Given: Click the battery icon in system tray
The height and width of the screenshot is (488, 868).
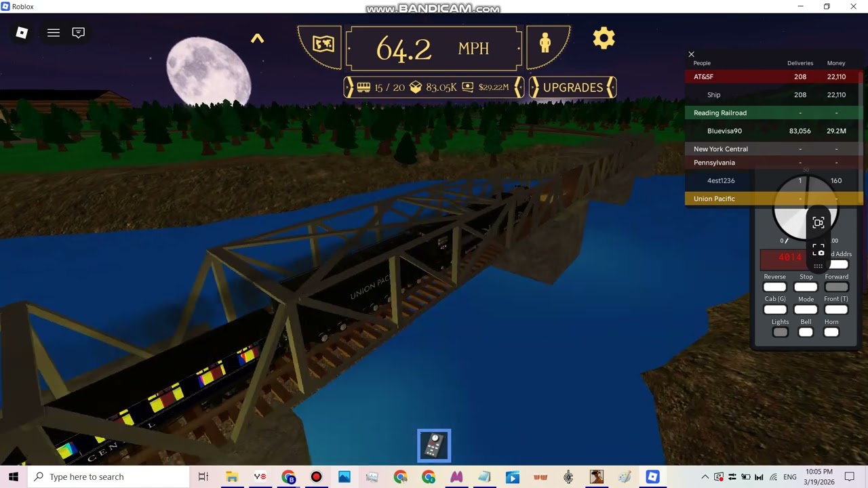Looking at the screenshot, I should [746, 477].
